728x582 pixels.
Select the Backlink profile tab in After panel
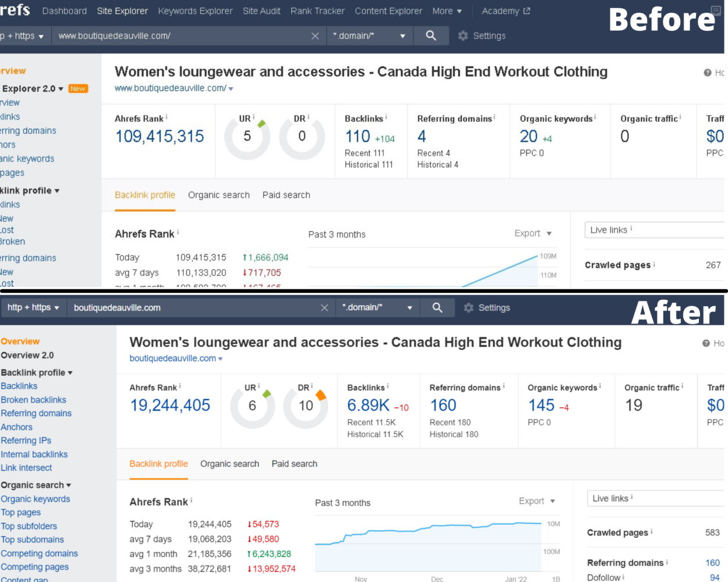[x=158, y=464]
